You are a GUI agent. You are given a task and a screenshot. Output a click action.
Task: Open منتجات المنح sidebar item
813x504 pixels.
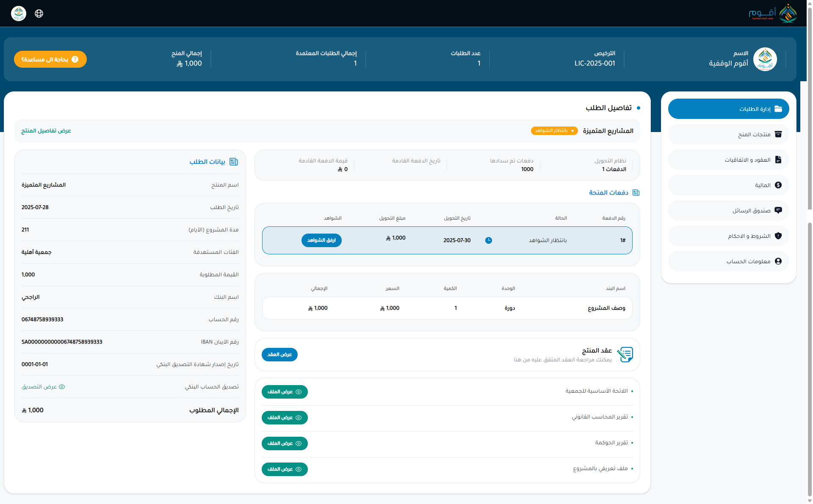pos(728,135)
